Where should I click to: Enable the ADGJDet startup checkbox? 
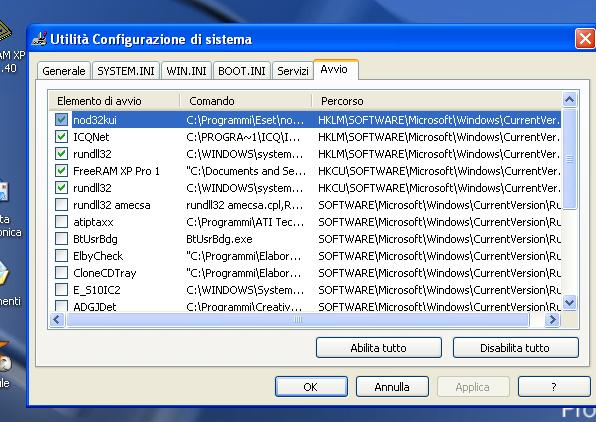61,306
